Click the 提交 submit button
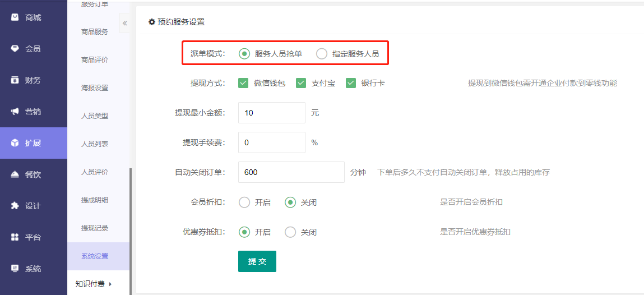 pos(257,261)
